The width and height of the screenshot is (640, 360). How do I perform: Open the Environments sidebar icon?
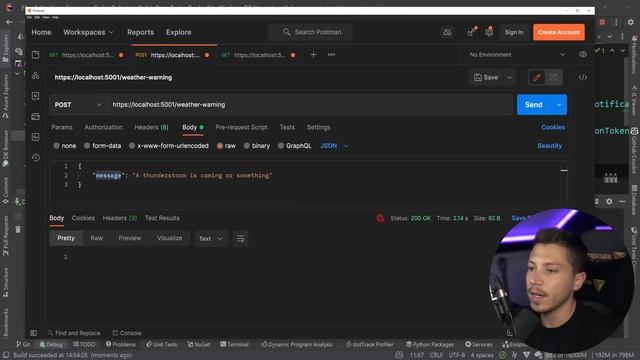point(36,96)
